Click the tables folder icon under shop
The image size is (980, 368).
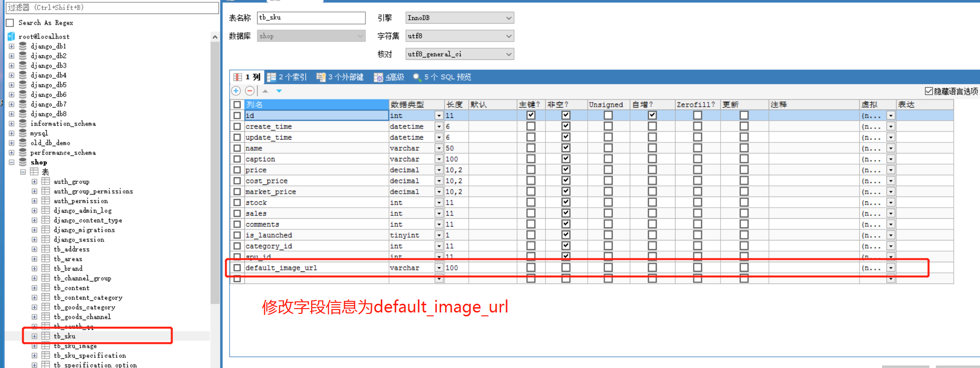[34, 171]
